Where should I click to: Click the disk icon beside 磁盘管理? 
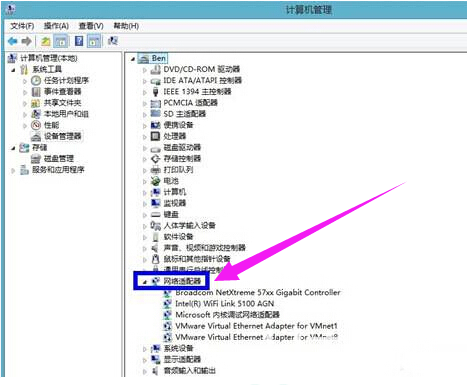pos(36,159)
